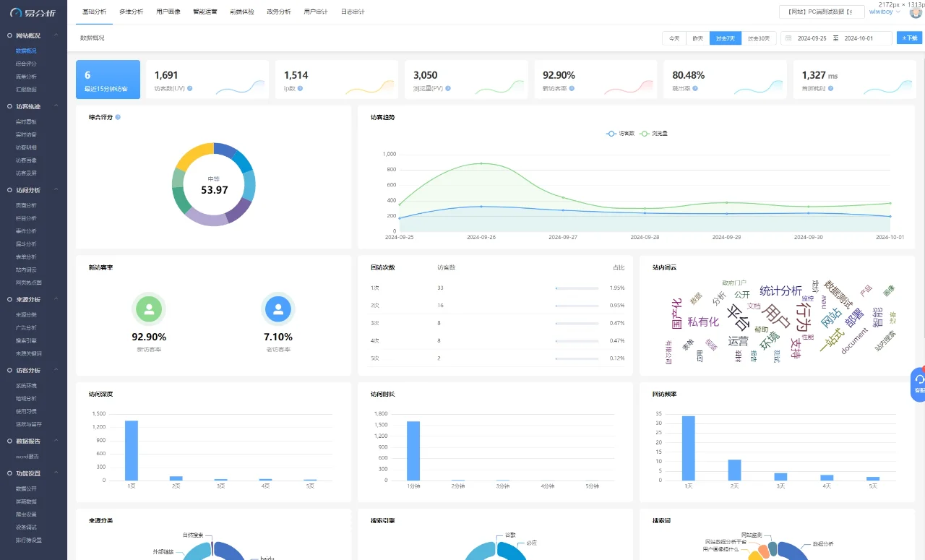This screenshot has width=925, height=560.
Task: Switch to the 用户画像 top tab
Action: (168, 12)
